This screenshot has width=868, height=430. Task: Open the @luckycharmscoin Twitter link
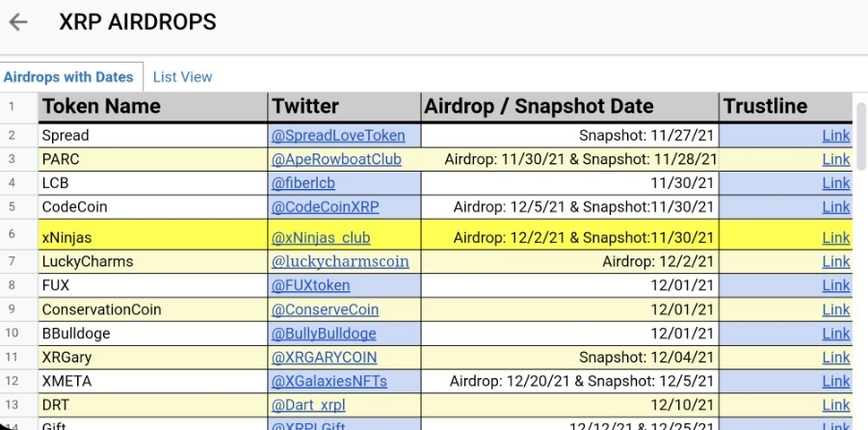[340, 261]
